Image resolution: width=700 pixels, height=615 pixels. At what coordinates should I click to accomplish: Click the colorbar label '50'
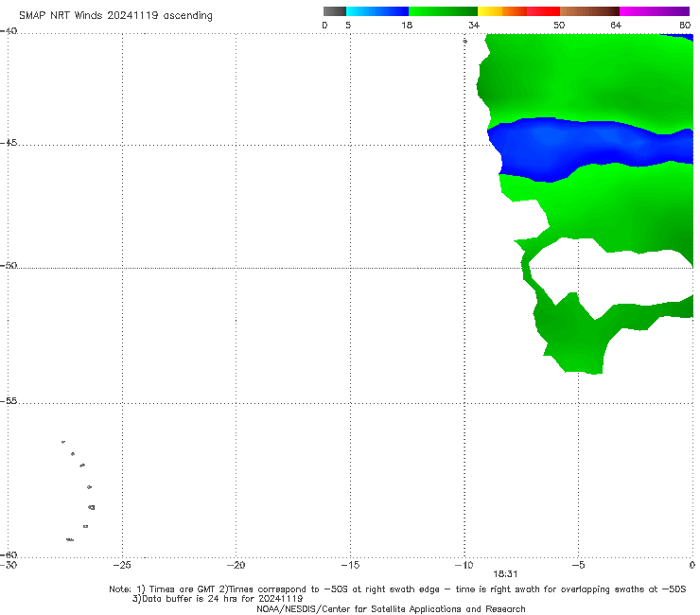click(559, 25)
